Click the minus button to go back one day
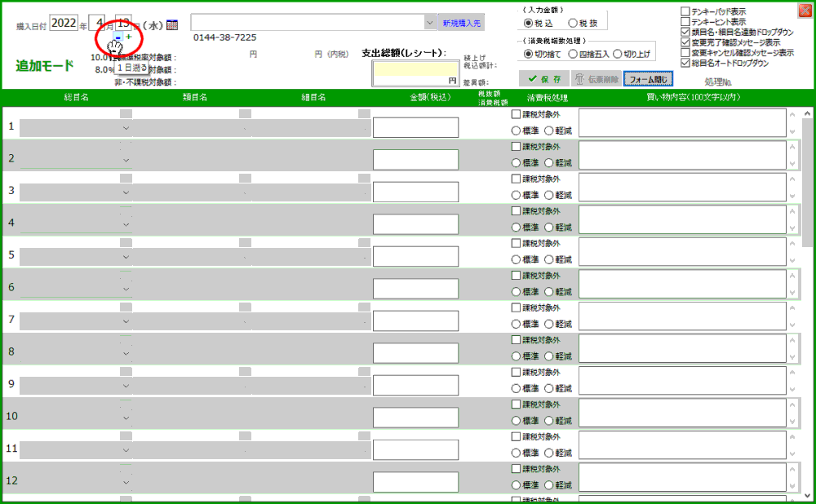This screenshot has width=816, height=504. pos(118,38)
